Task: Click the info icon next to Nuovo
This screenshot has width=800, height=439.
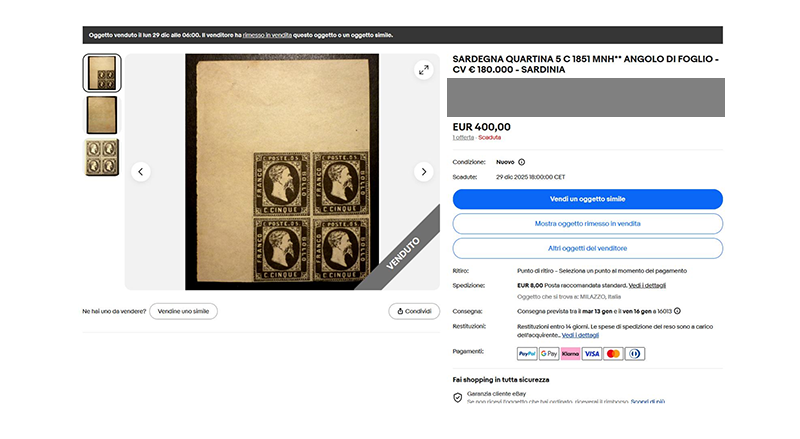Action: [521, 161]
